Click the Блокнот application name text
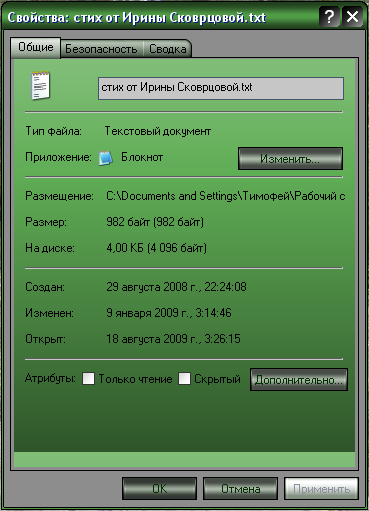369x511 pixels. pos(142,157)
